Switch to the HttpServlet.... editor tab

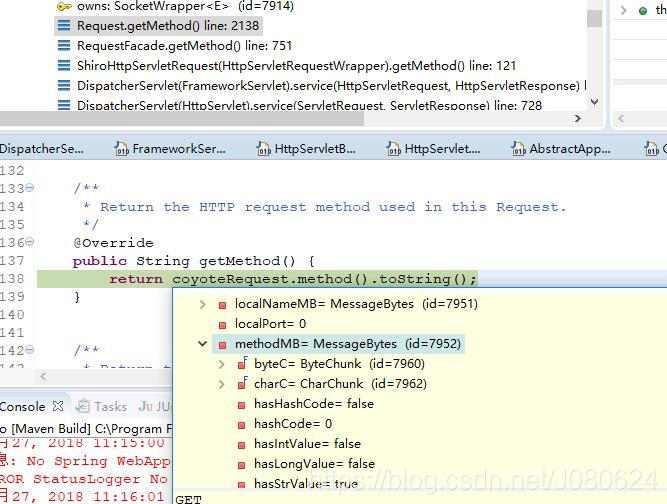433,149
